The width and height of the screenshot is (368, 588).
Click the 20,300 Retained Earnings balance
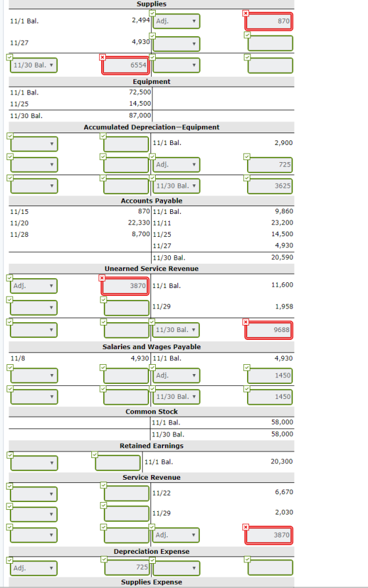tap(282, 461)
